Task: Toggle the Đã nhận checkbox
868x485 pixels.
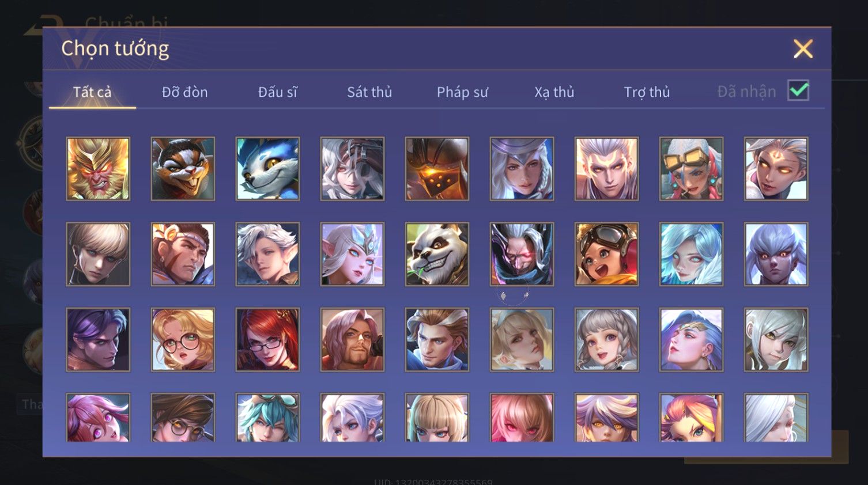Action: click(x=798, y=90)
